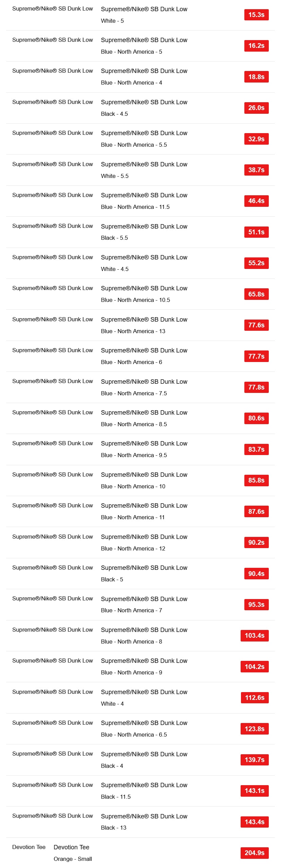Click the 15.3s sellout time badge
Image resolution: width=281 pixels, height=868 pixels.
[x=256, y=15]
